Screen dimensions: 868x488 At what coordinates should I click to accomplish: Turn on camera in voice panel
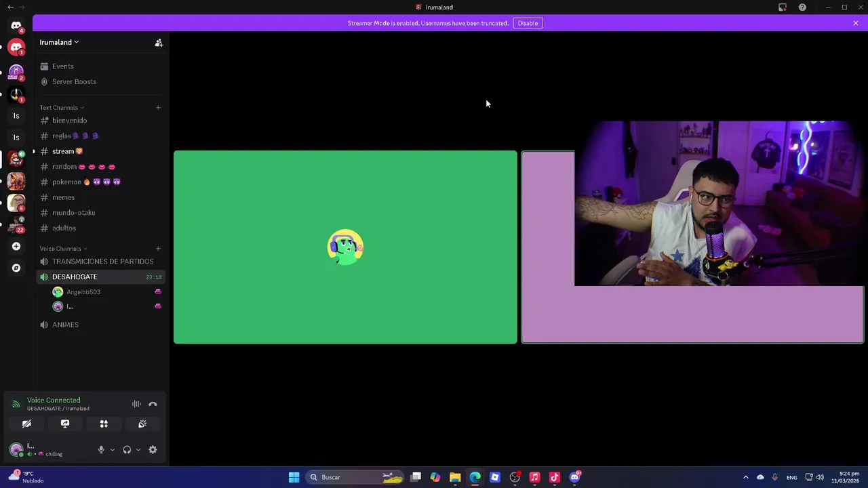26,424
